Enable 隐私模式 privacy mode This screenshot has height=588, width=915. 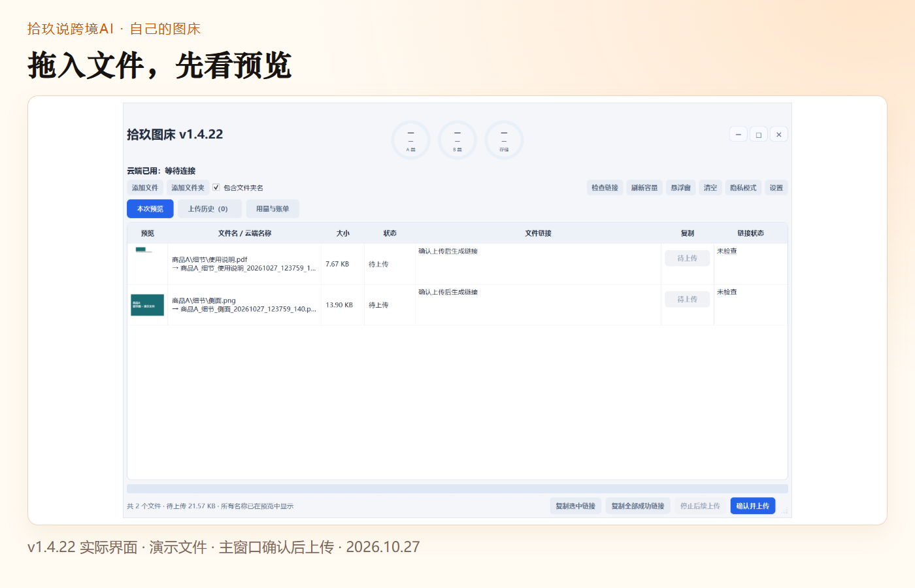click(743, 188)
